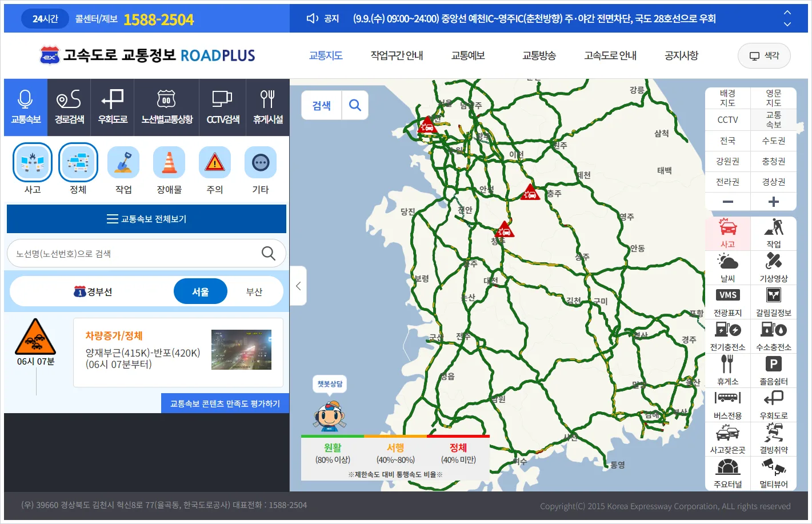812x524 pixels.
Task: Open the 교통속보 traffic news tab
Action: point(26,107)
